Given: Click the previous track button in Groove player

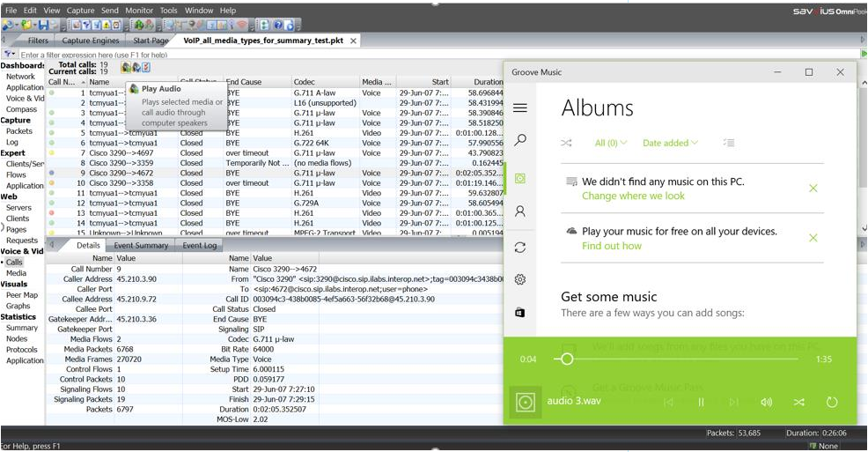Looking at the screenshot, I should click(668, 402).
